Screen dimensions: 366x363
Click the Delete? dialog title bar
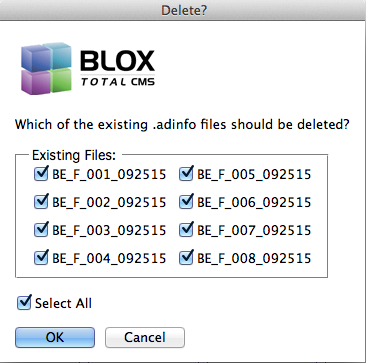pos(183,10)
